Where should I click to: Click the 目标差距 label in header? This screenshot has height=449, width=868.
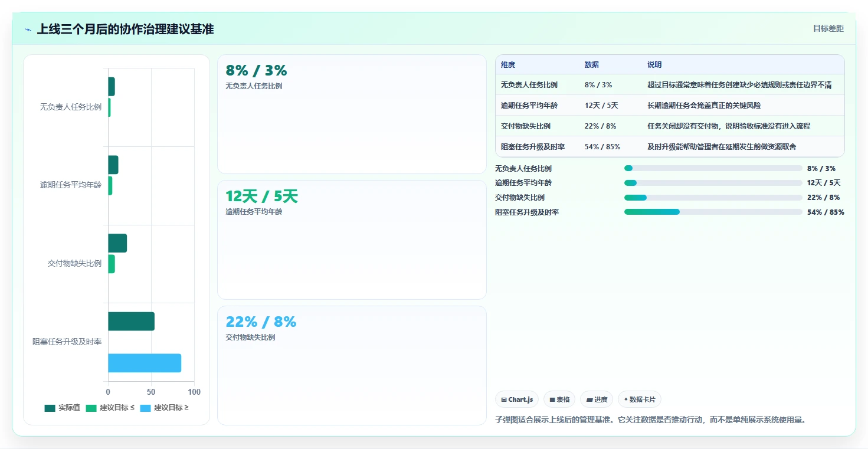click(x=828, y=28)
